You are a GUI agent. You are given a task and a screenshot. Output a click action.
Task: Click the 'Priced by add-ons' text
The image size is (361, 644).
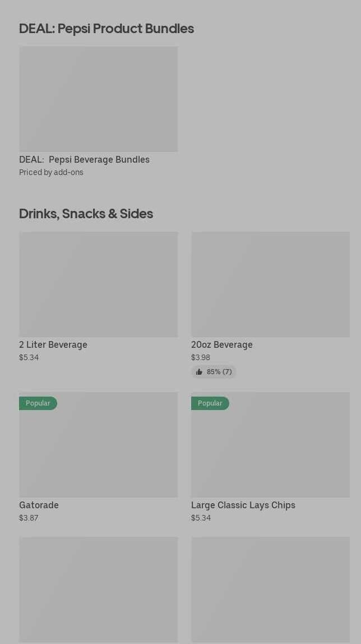[x=51, y=173]
